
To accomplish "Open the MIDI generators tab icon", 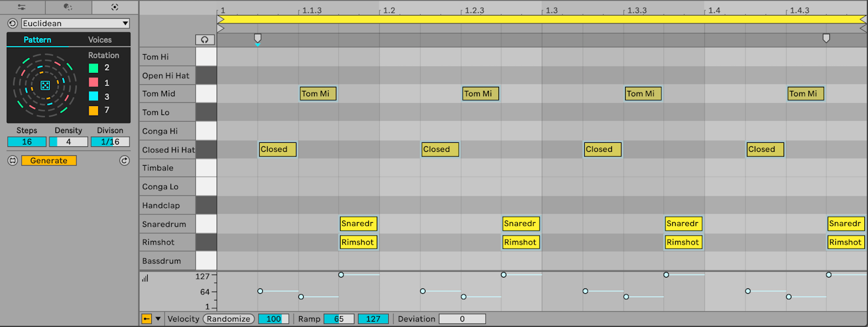I will 115,7.
